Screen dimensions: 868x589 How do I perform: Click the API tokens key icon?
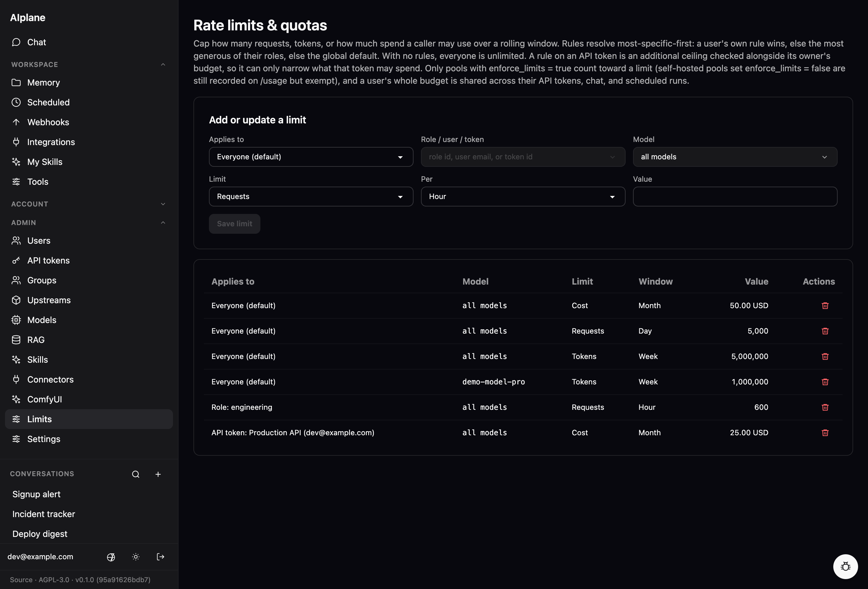(x=16, y=260)
